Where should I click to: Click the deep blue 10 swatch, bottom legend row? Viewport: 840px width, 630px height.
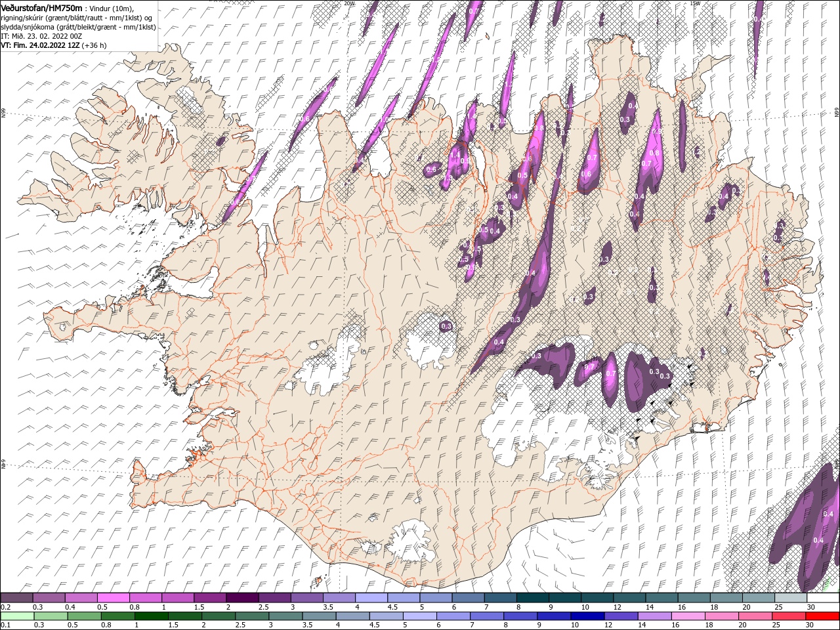click(587, 616)
